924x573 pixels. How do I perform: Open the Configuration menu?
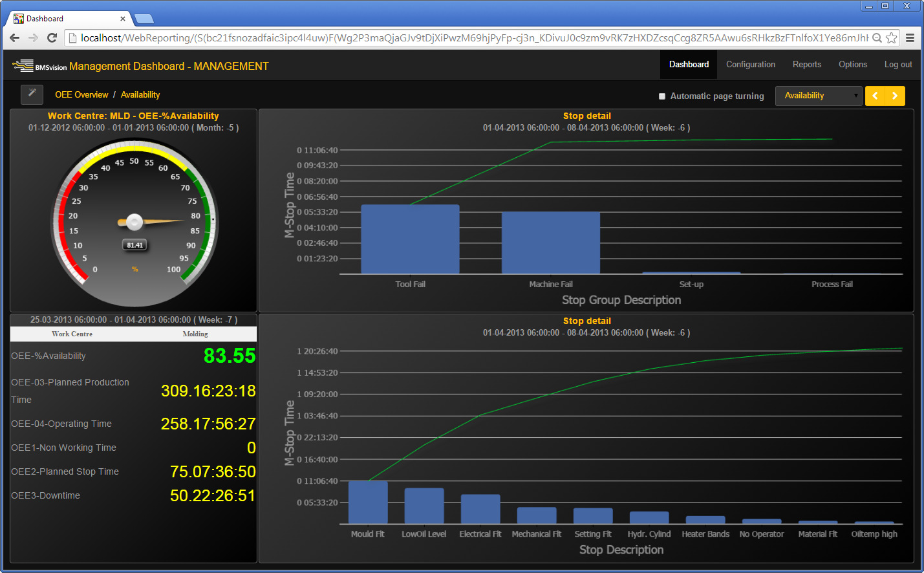click(750, 65)
